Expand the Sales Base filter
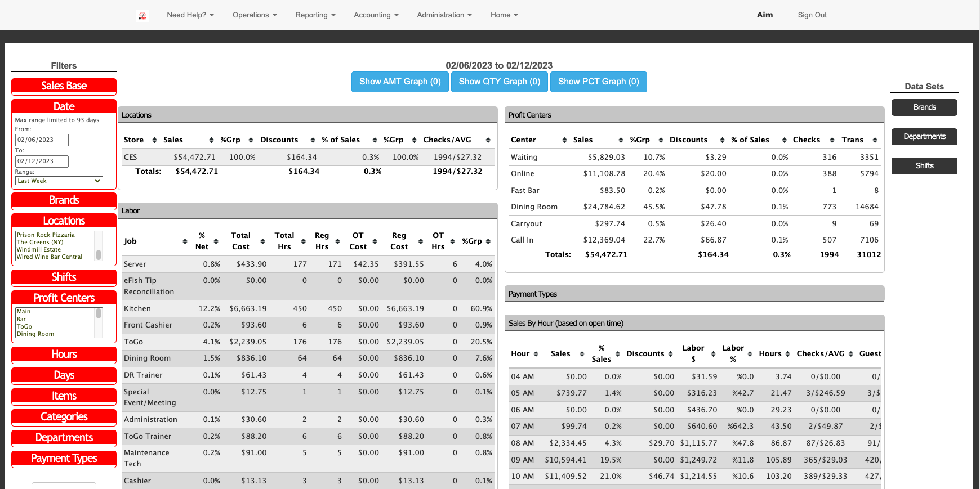The image size is (980, 489). [x=64, y=86]
